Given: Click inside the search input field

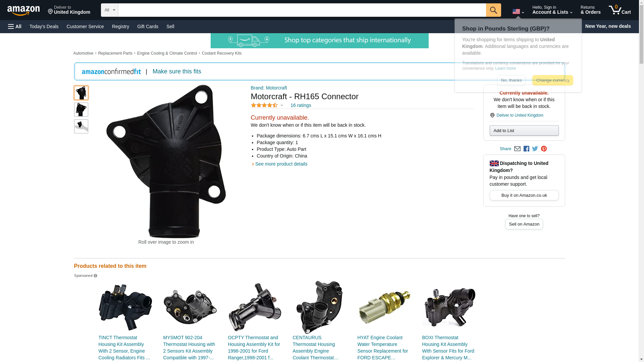Looking at the screenshot, I should pos(302,10).
